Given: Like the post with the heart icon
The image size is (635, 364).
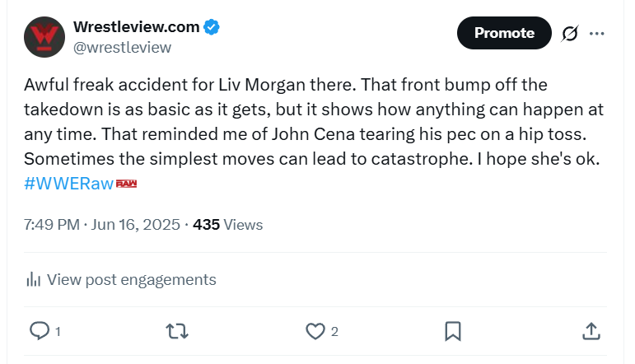Looking at the screenshot, I should tap(315, 330).
